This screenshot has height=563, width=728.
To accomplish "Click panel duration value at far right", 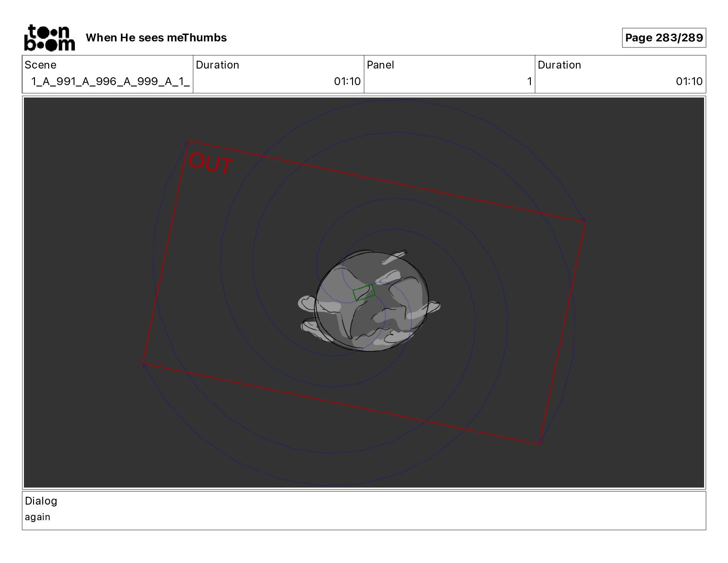I will click(x=689, y=81).
